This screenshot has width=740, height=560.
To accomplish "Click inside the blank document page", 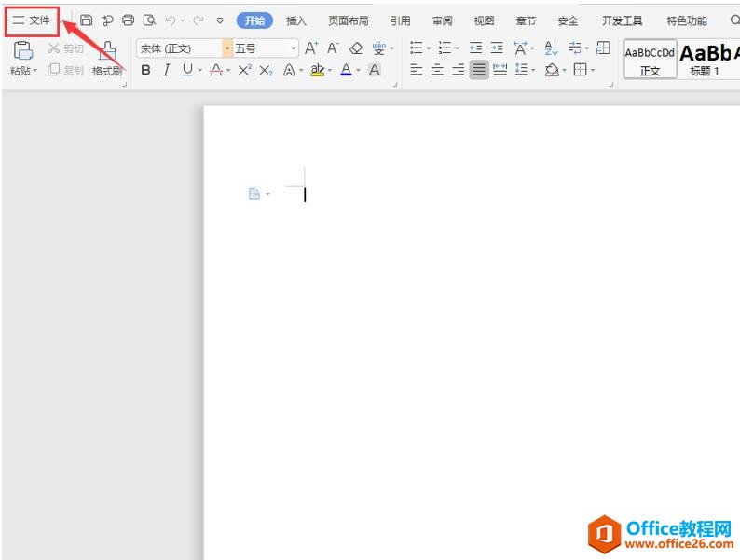I will coord(466,326).
